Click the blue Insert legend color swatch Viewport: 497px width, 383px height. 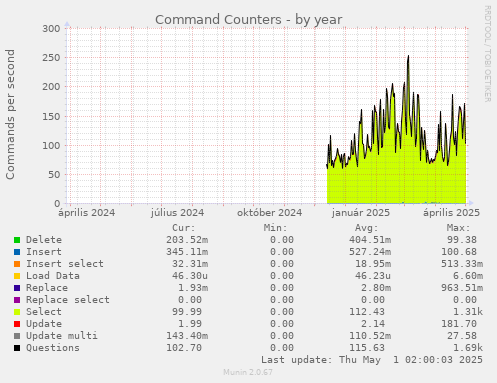coord(17,252)
